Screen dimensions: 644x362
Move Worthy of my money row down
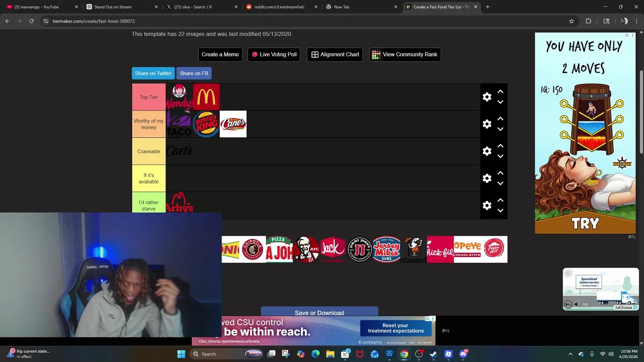[500, 129]
